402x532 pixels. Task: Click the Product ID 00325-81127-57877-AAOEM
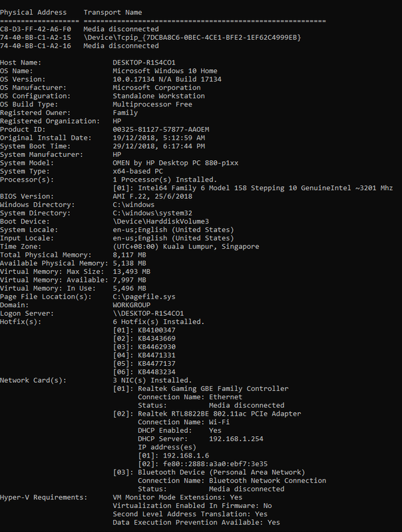(161, 129)
